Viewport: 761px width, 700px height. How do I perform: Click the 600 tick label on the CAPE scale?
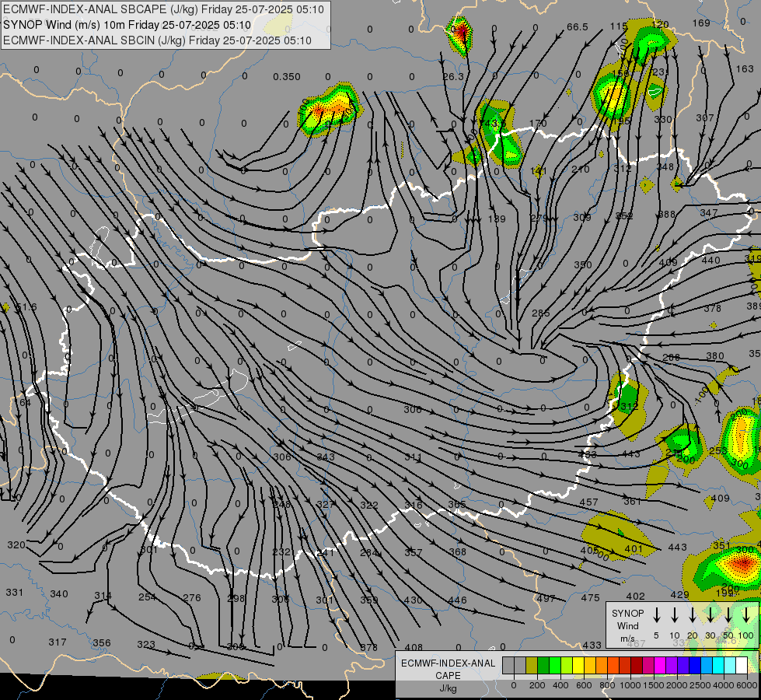(x=584, y=685)
